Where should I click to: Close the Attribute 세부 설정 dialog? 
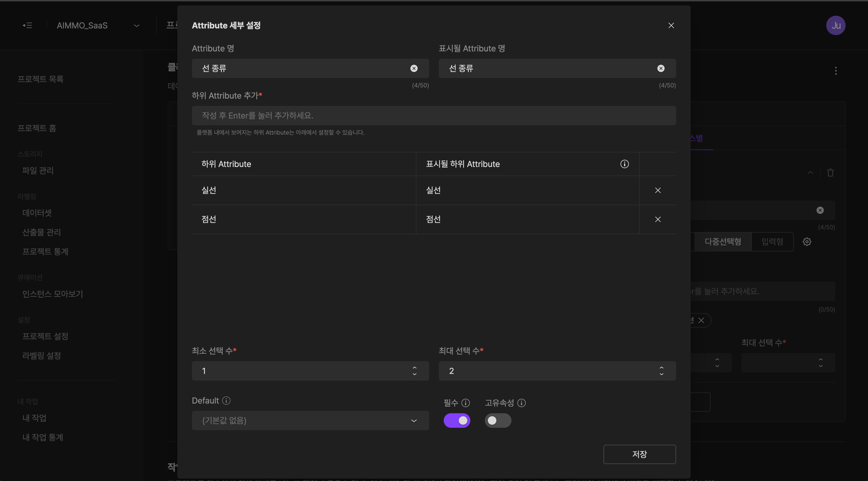click(671, 26)
